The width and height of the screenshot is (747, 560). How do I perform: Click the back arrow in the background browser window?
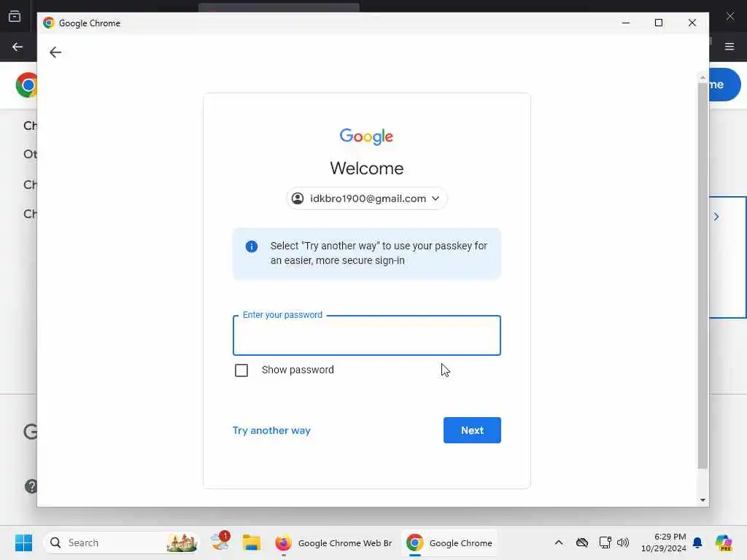(18, 47)
